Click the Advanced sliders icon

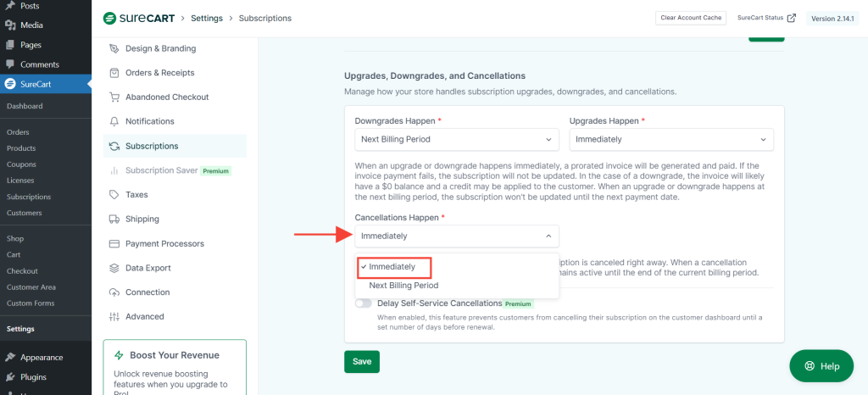click(114, 316)
